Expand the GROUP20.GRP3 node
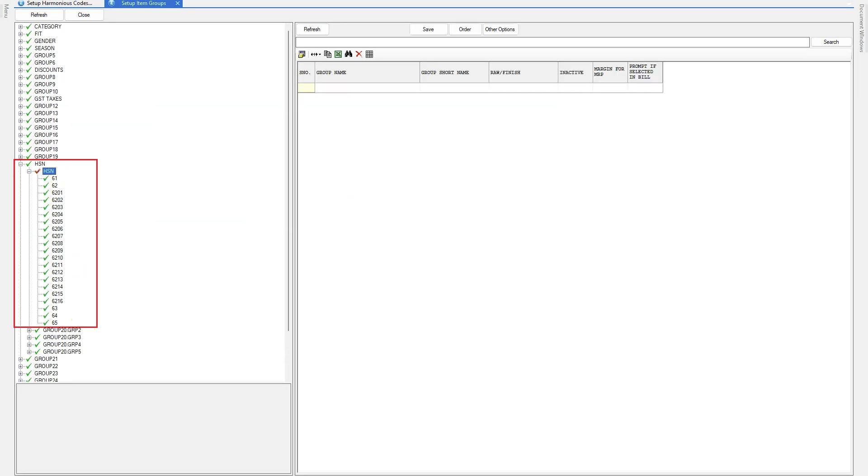 29,337
